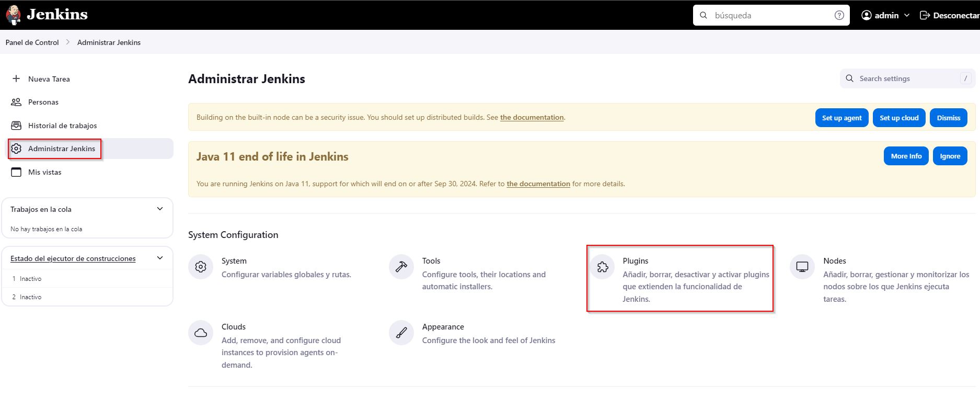The height and width of the screenshot is (397, 980).
Task: Click the System gear icon
Action: [201, 267]
